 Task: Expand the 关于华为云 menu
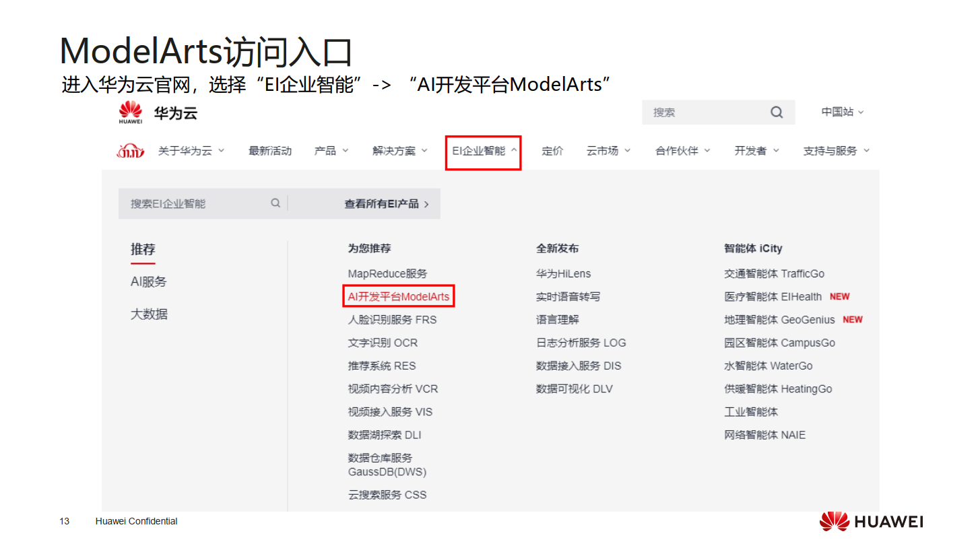click(x=191, y=151)
